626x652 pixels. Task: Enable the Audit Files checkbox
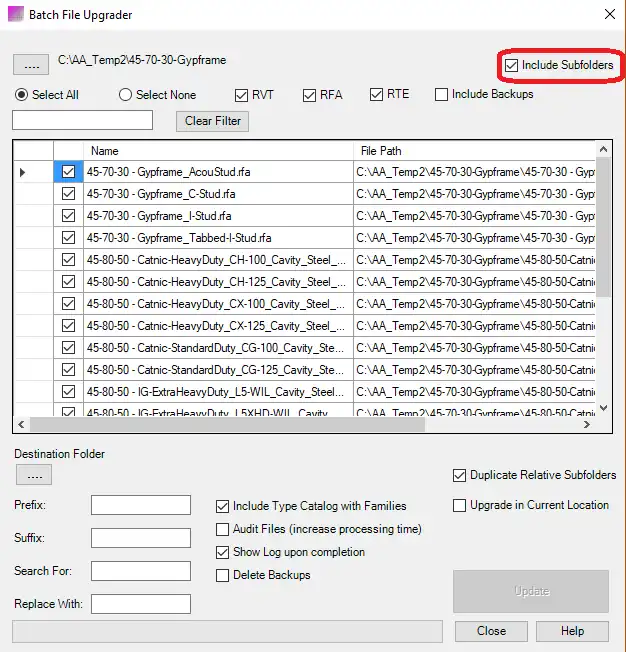point(224,529)
